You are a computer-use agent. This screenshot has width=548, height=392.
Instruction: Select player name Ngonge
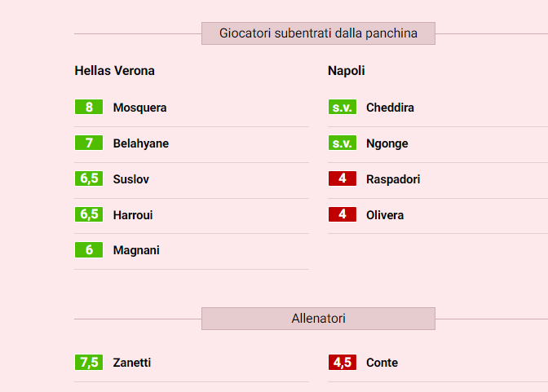tap(387, 143)
